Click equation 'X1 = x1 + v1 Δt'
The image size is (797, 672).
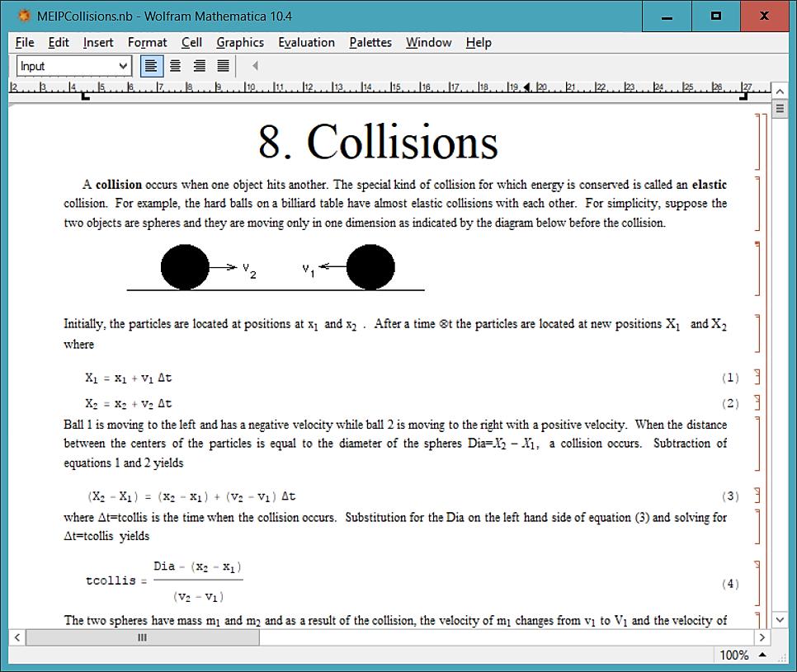(129, 378)
